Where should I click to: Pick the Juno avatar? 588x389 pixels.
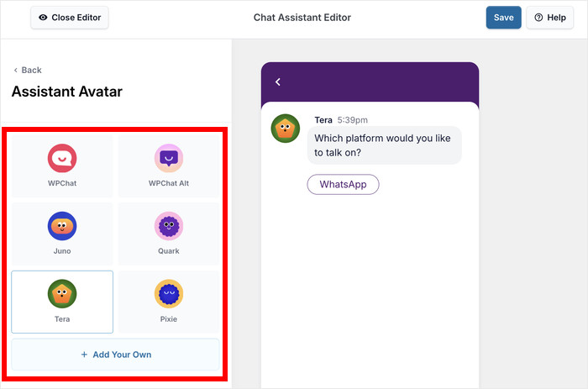(62, 225)
